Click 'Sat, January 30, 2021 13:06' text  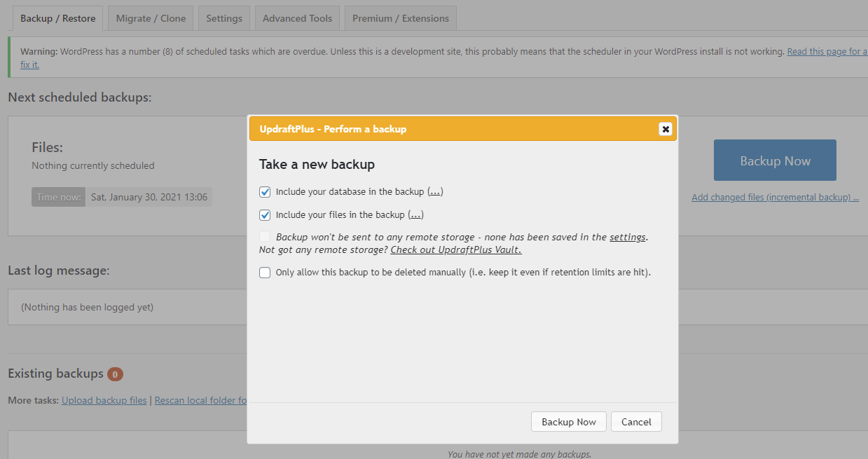149,197
